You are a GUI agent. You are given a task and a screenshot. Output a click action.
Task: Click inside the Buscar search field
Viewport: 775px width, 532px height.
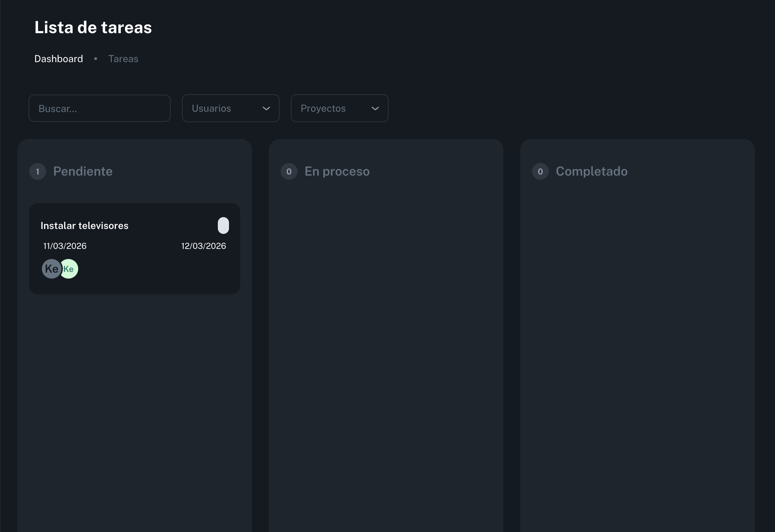pyautogui.click(x=99, y=108)
